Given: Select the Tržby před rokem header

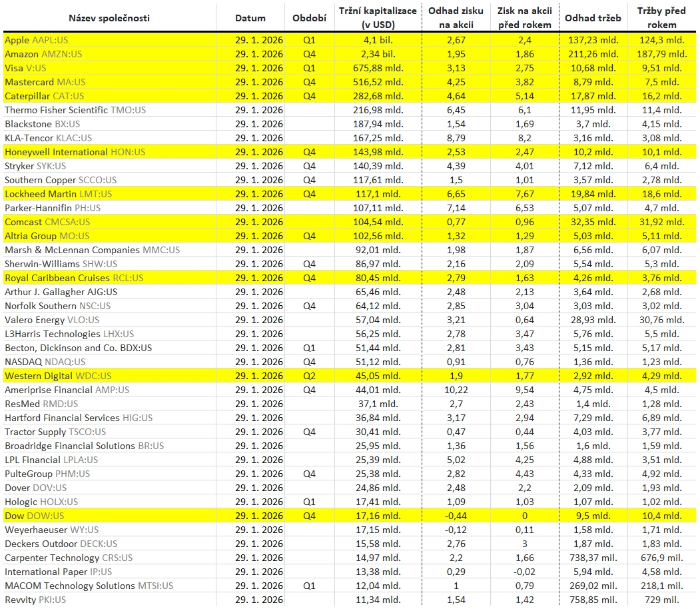Looking at the screenshot, I should tap(661, 18).
